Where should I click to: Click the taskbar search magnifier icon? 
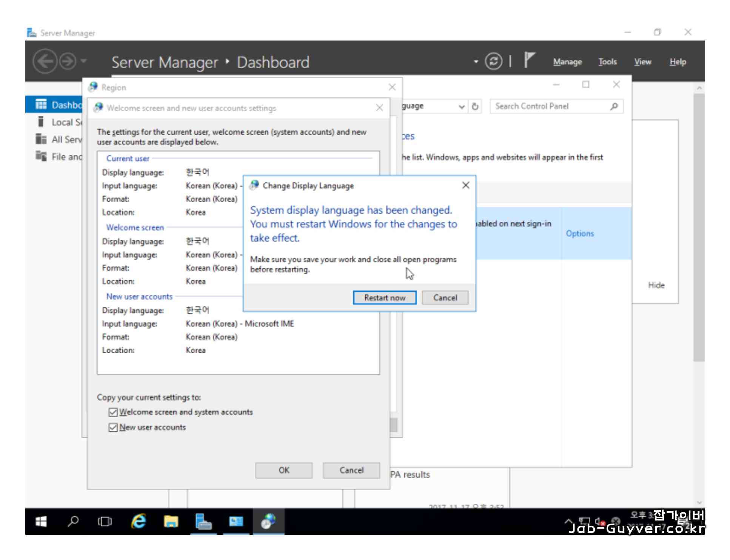[x=73, y=522]
